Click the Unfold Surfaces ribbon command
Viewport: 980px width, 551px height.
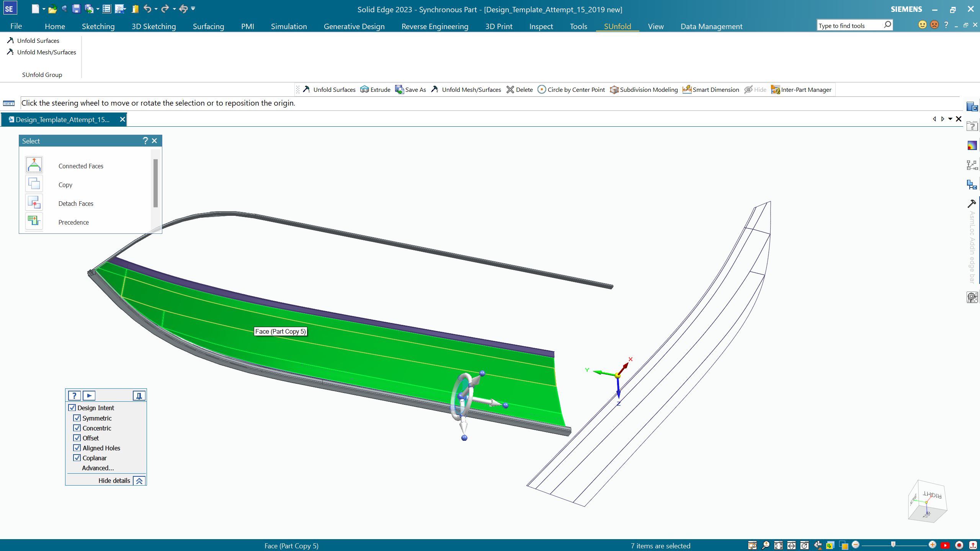34,41
